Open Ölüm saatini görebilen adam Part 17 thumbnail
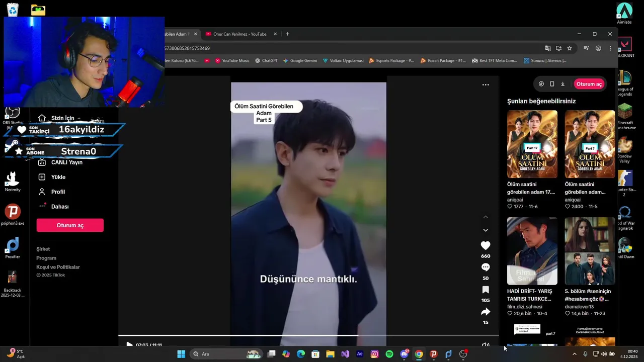The height and width of the screenshot is (362, 644). pos(532,144)
